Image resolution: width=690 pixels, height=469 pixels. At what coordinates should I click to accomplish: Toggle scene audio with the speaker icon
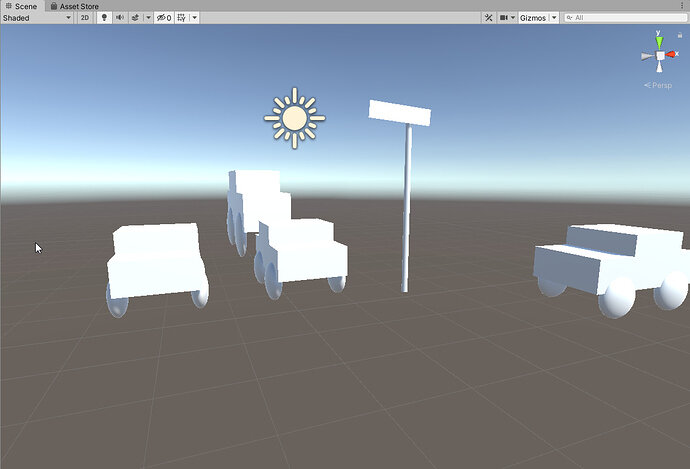tap(120, 18)
